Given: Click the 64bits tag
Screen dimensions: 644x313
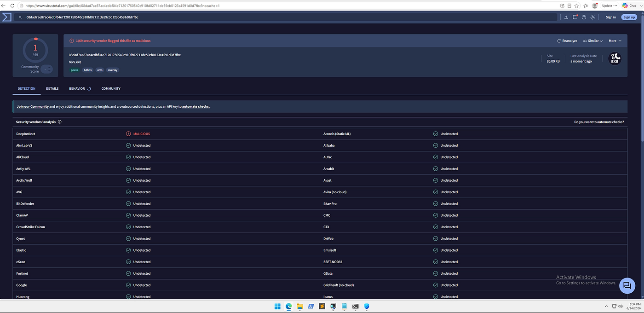Looking at the screenshot, I should point(87,70).
